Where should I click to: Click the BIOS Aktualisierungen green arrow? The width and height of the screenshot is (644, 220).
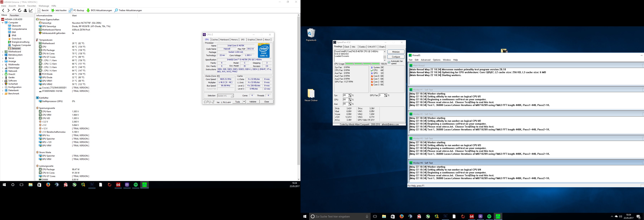coord(88,10)
